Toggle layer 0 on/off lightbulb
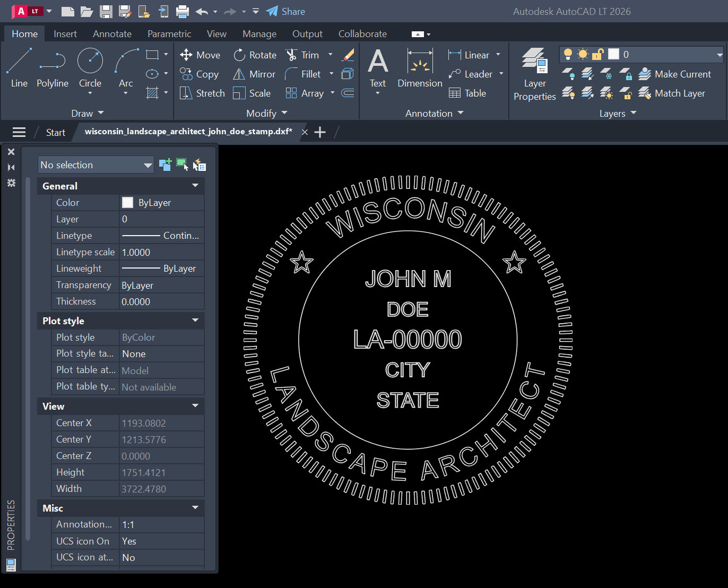The image size is (728, 588). (x=568, y=54)
